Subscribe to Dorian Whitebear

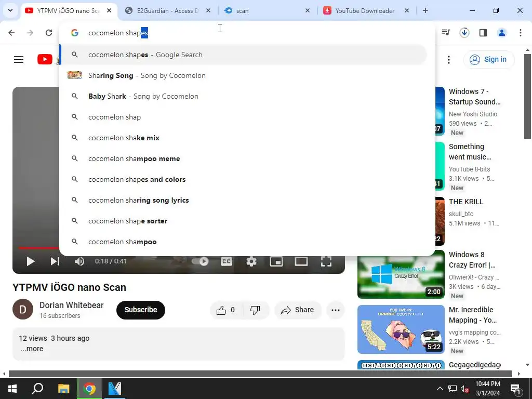coord(141,310)
